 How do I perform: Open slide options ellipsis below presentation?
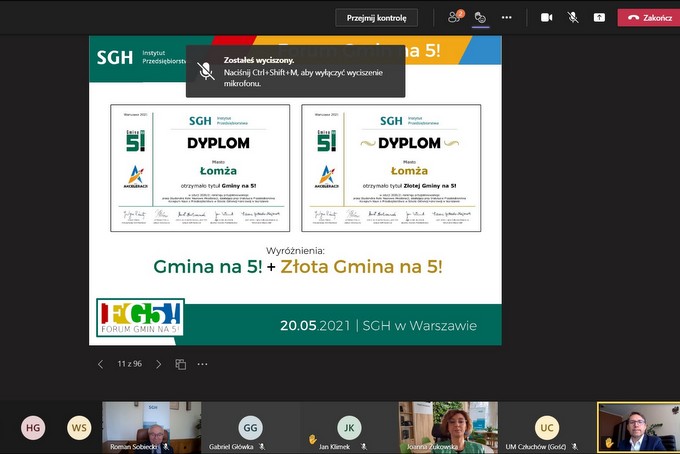point(203,364)
